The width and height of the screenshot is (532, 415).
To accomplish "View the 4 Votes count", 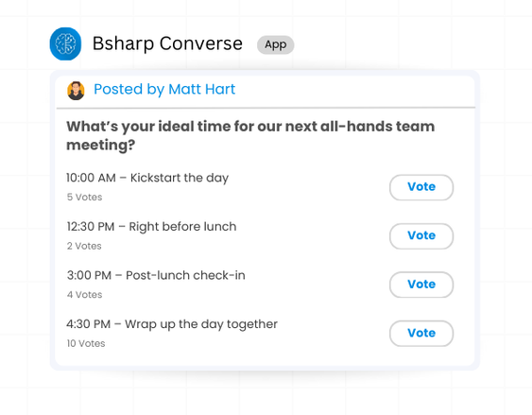I will pos(84,295).
